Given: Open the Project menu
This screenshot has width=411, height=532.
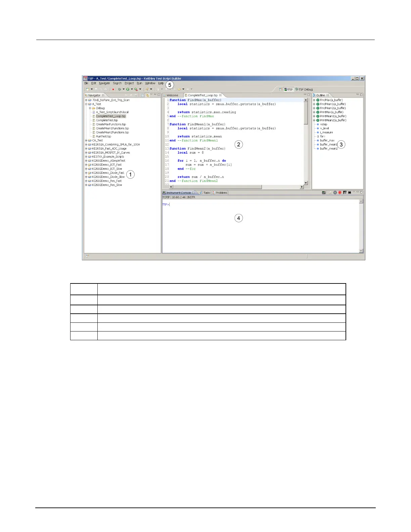Looking at the screenshot, I should [x=129, y=83].
